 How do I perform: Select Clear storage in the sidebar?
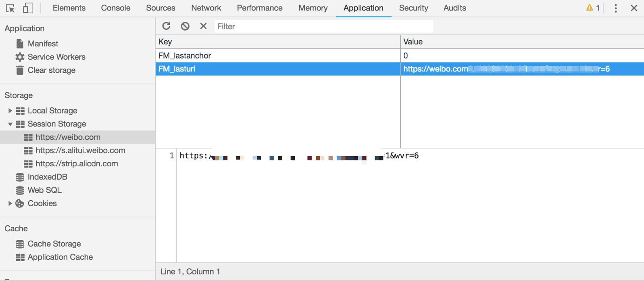51,70
